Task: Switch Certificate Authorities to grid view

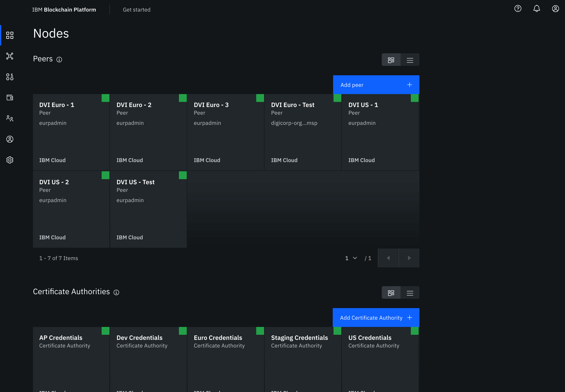Action: click(x=391, y=292)
